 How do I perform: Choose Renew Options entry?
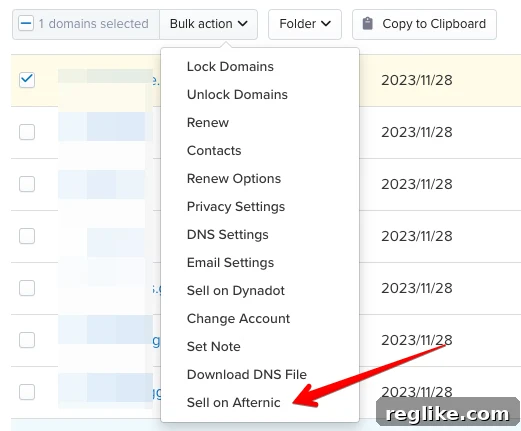234,179
